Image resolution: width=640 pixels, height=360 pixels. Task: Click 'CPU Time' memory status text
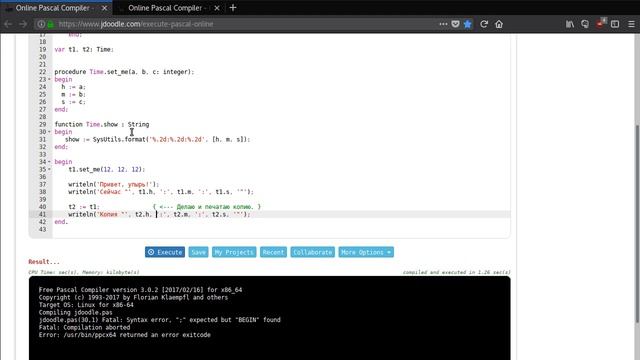click(84, 272)
